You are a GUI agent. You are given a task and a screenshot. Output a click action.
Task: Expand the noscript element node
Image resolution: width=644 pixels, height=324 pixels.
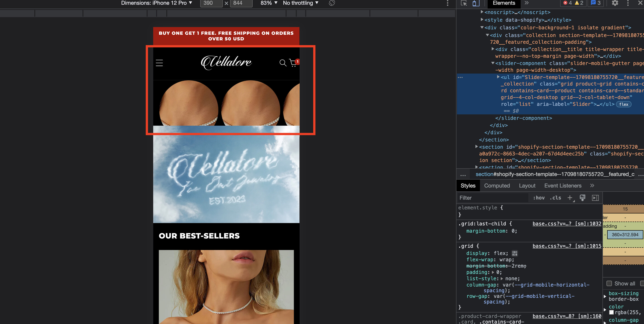point(482,12)
